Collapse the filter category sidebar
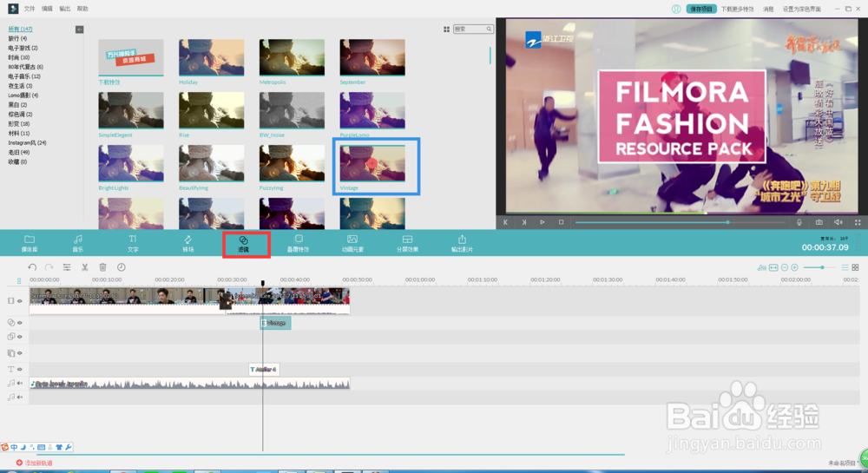The width and height of the screenshot is (868, 473). [x=79, y=30]
